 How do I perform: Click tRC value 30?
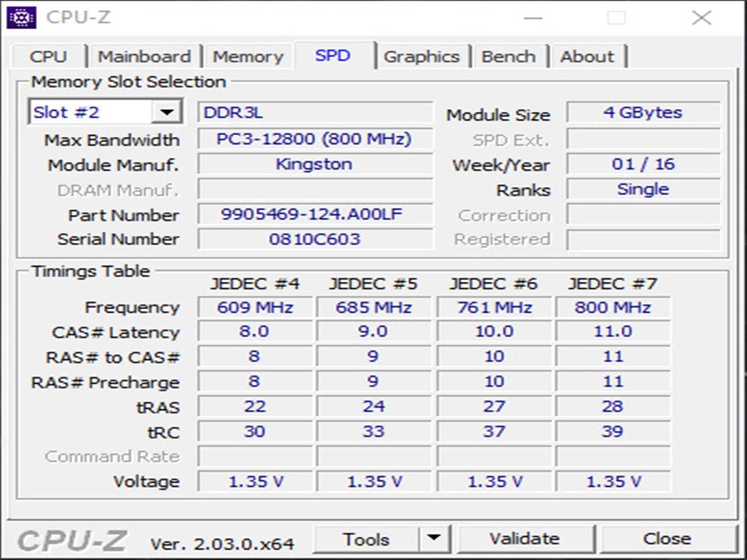pyautogui.click(x=255, y=431)
